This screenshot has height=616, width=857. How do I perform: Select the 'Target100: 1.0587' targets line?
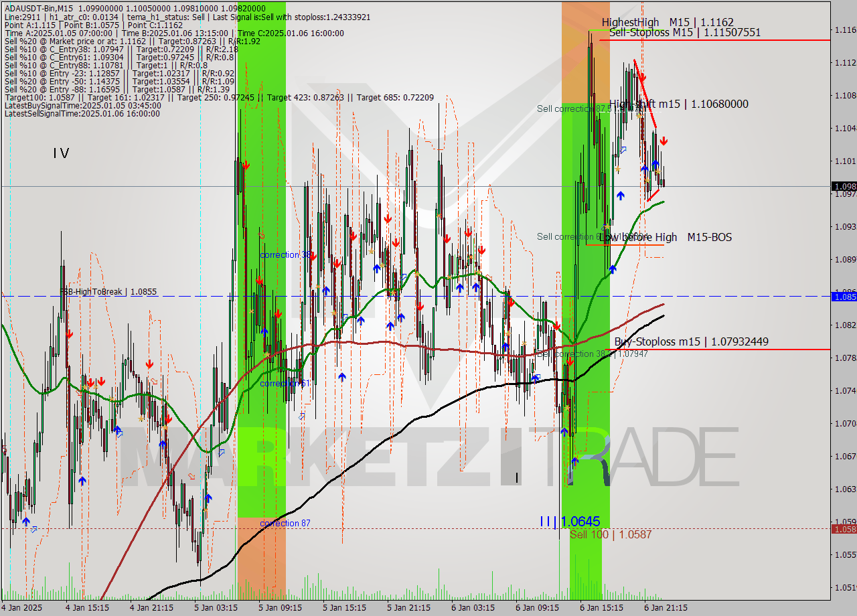(x=218, y=97)
